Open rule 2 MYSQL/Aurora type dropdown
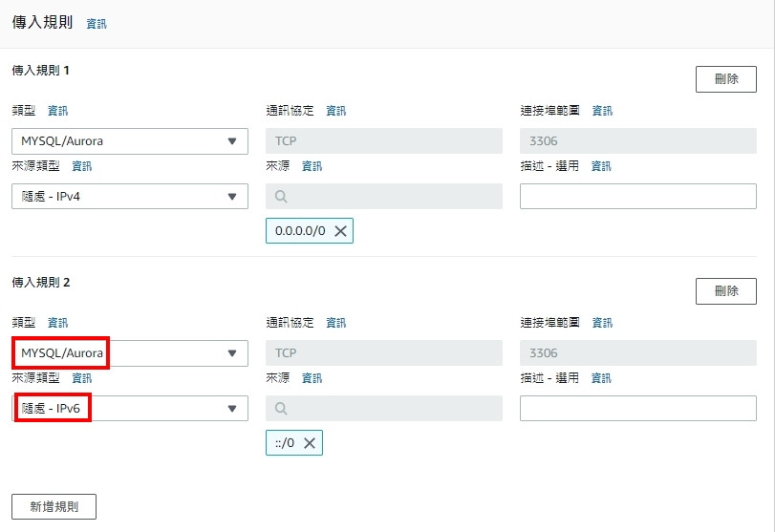This screenshot has width=775, height=532. (x=130, y=353)
